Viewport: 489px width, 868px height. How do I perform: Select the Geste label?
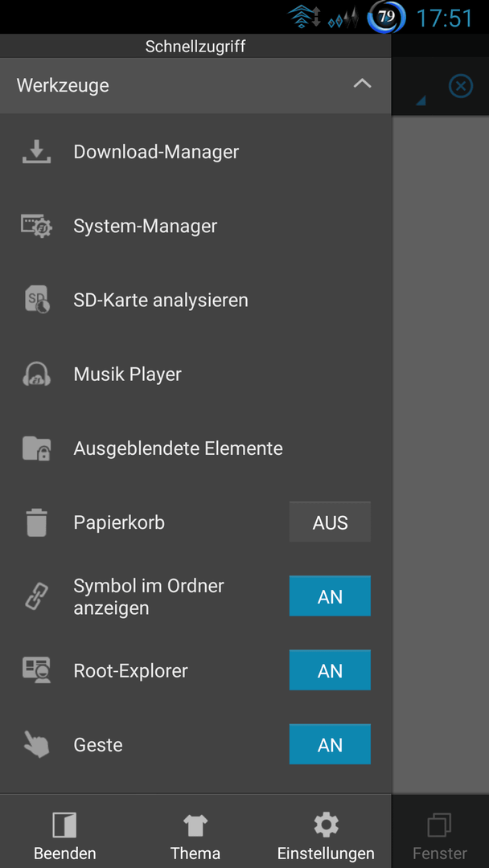click(98, 745)
